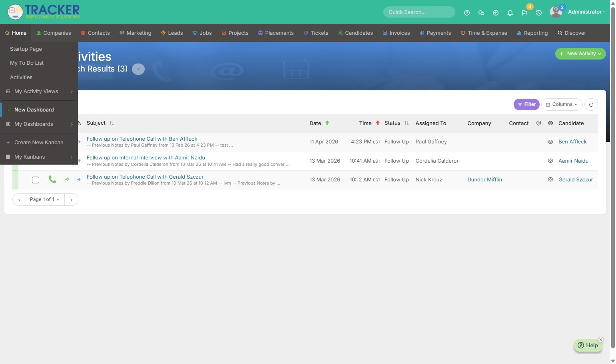Open the help question-mark icon in header
This screenshot has height=364, width=616.
[466, 13]
